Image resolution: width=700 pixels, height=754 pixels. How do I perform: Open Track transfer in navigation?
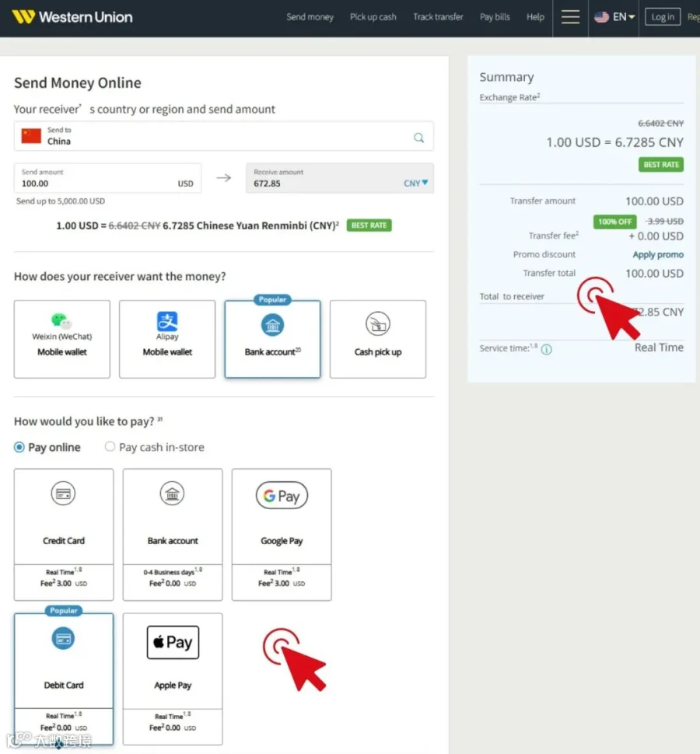coord(438,17)
